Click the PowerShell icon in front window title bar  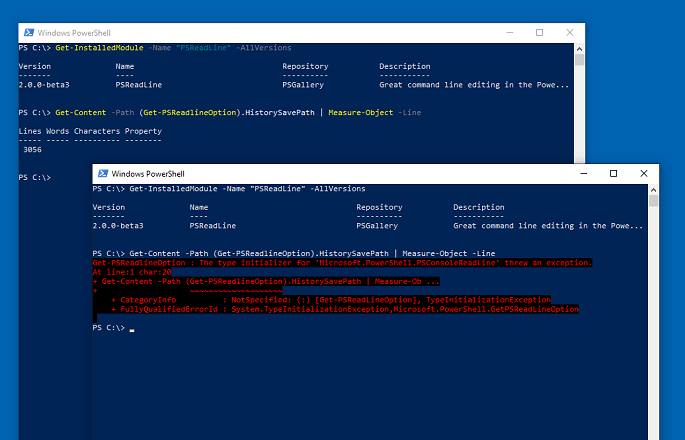pos(103,173)
